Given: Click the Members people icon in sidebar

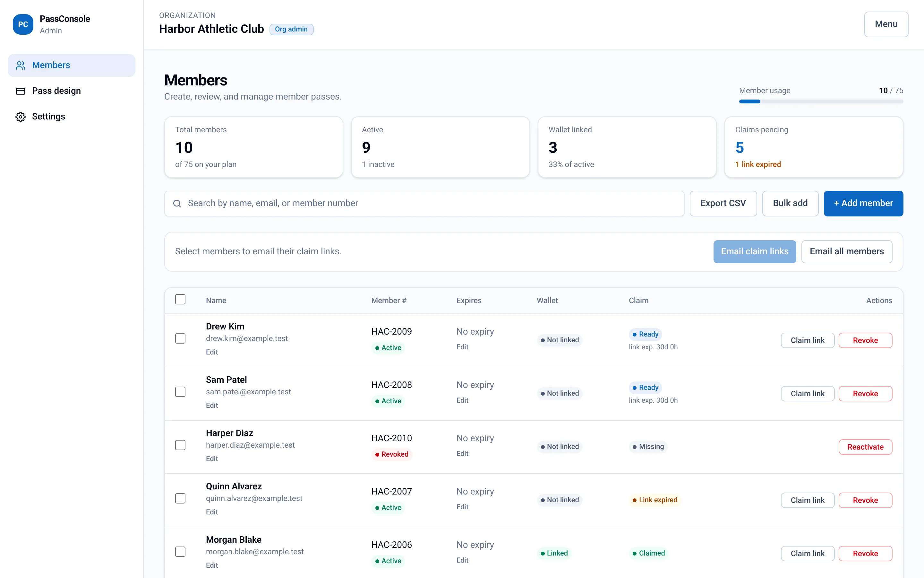Looking at the screenshot, I should coord(21,66).
